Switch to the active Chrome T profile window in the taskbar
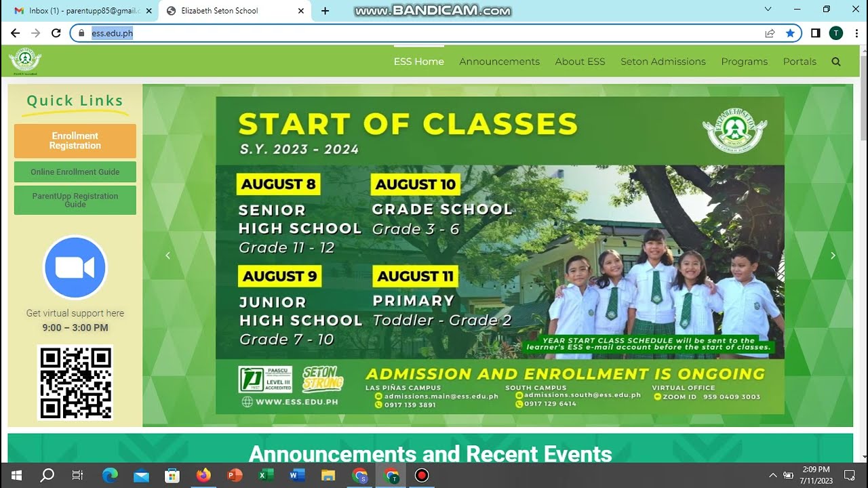The width and height of the screenshot is (868, 488). coord(391,475)
